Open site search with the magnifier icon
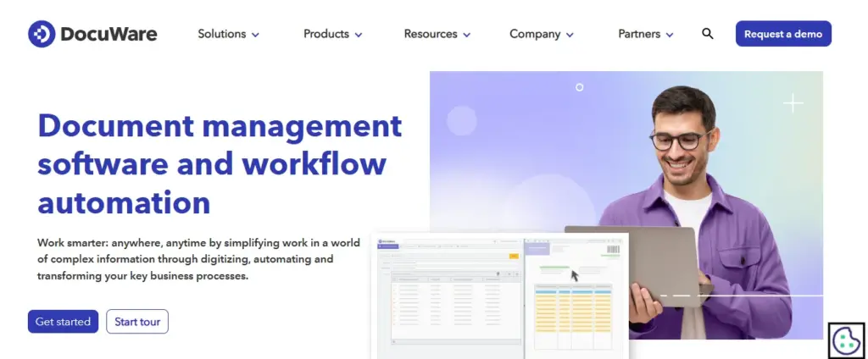The image size is (868, 359). pyautogui.click(x=708, y=34)
